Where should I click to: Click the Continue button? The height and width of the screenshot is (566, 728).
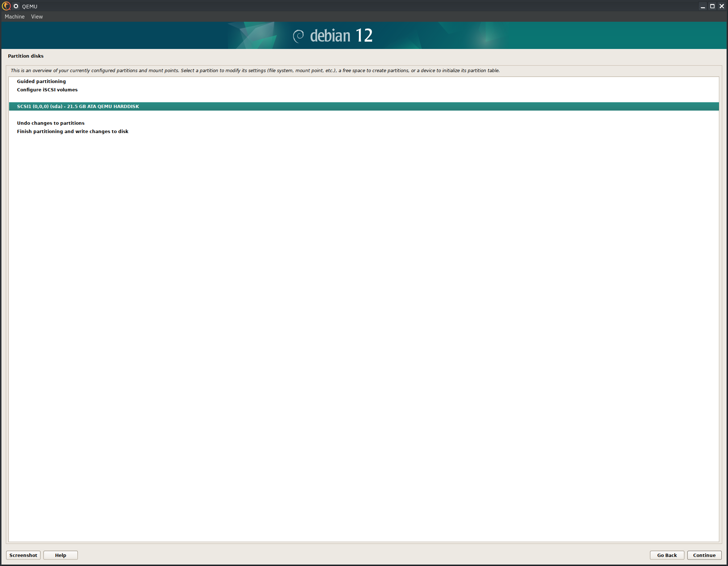pyautogui.click(x=704, y=555)
